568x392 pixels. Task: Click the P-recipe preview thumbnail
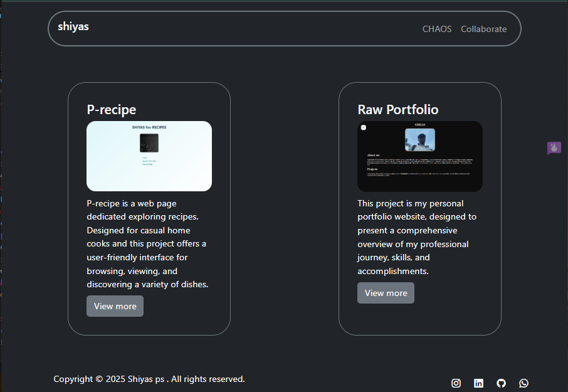(x=149, y=156)
